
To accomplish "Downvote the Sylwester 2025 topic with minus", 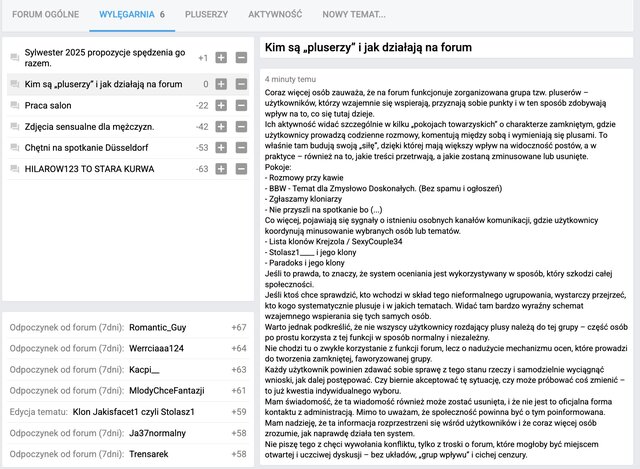I will pyautogui.click(x=241, y=58).
